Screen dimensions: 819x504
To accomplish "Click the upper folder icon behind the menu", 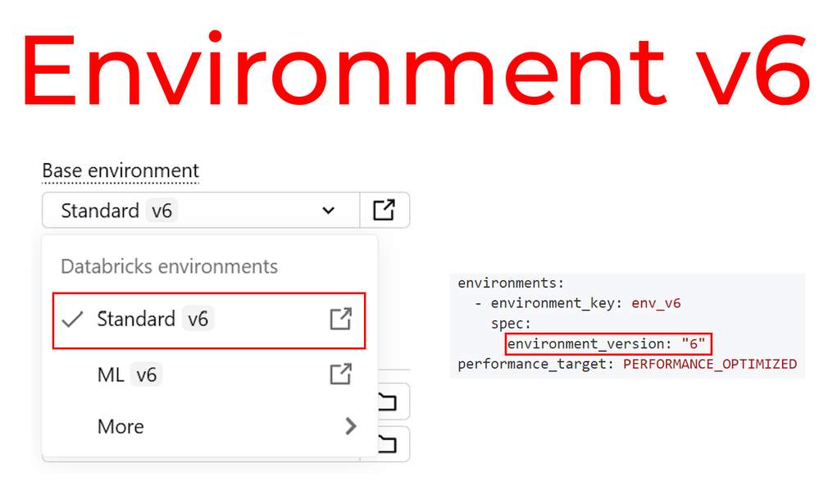I will pos(388,402).
